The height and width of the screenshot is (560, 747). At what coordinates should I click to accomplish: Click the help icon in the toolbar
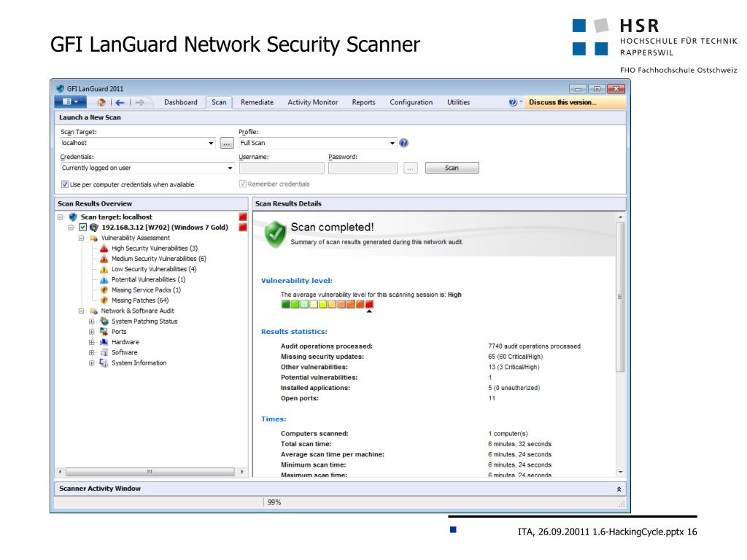coord(513,102)
